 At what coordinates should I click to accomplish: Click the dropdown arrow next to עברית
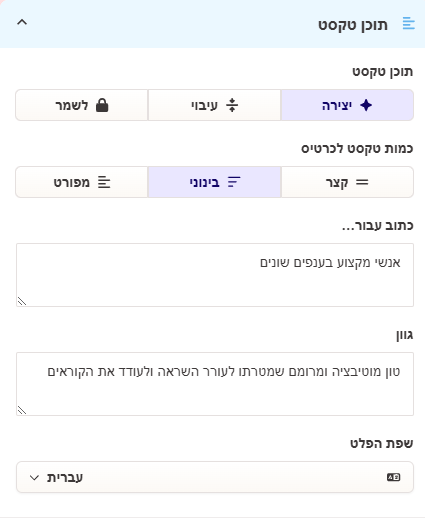pos(34,478)
